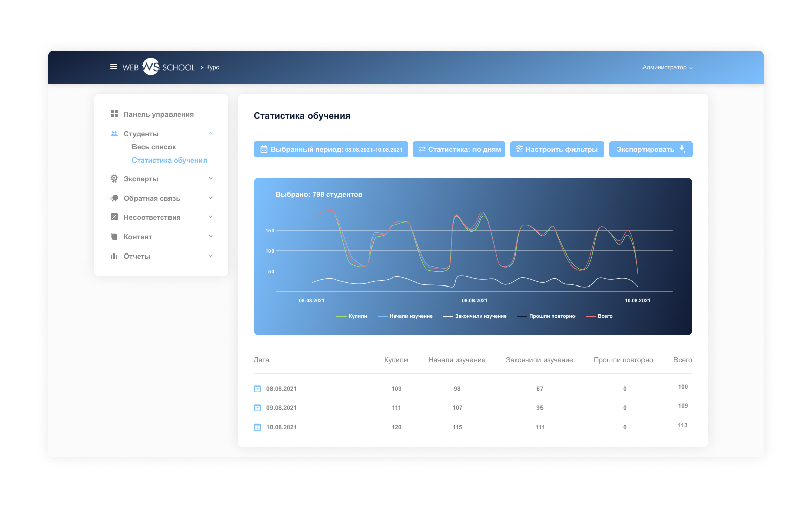Collapse the Студенты section chevron
Screen dimensions: 812x508
click(x=211, y=133)
